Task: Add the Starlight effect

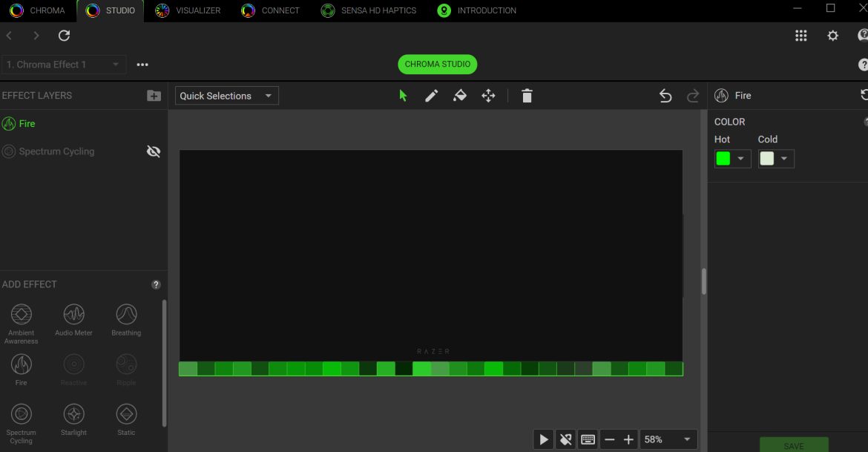Action: pos(73,419)
